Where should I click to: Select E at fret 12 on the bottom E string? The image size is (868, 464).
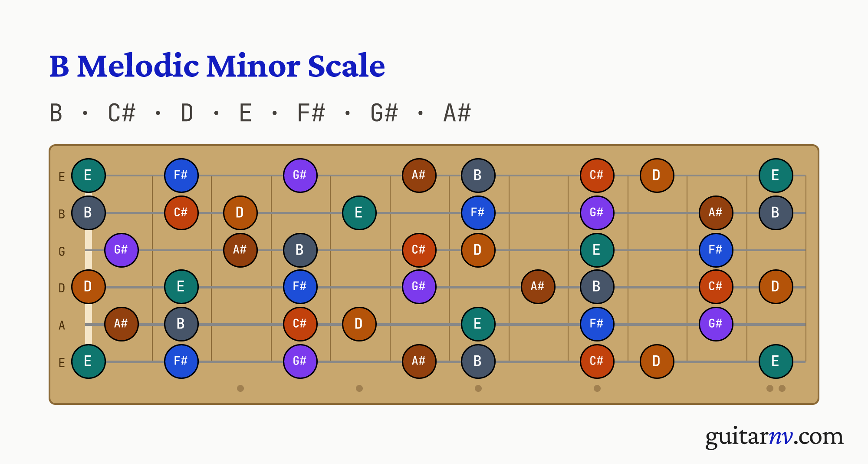[x=776, y=361]
